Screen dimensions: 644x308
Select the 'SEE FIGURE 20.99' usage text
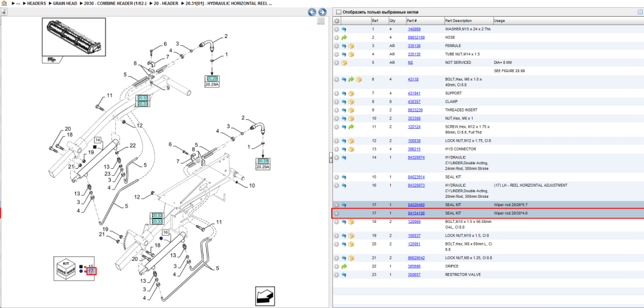pos(509,71)
